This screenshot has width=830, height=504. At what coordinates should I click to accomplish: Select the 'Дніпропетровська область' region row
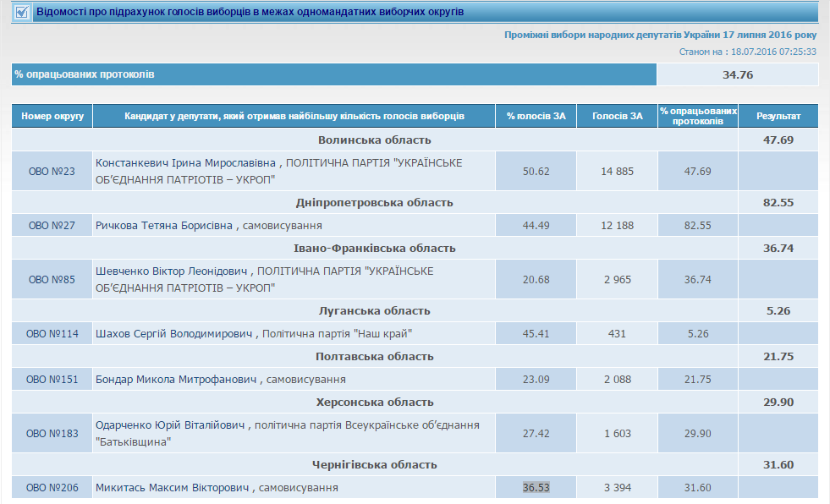(x=375, y=203)
